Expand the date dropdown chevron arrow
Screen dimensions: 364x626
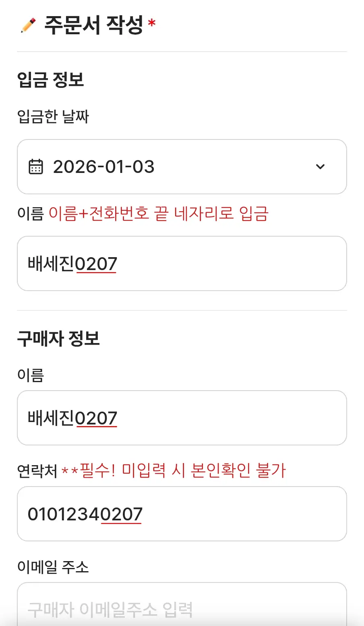(320, 166)
